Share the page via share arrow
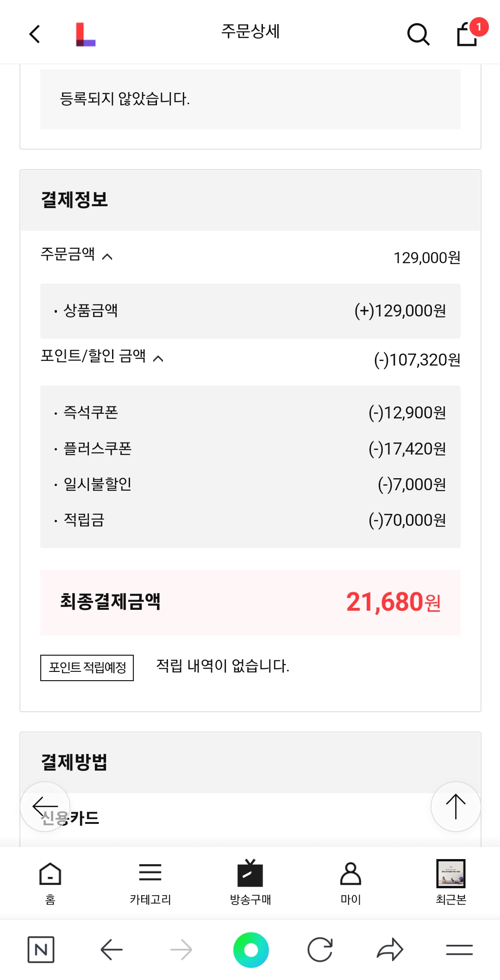The width and height of the screenshot is (500, 980). (390, 949)
